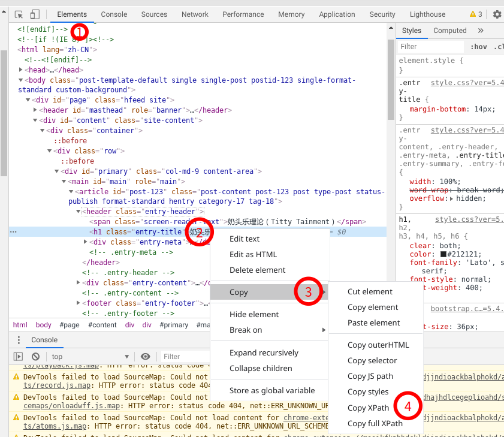
Task: Select the Styles tab
Action: (412, 31)
